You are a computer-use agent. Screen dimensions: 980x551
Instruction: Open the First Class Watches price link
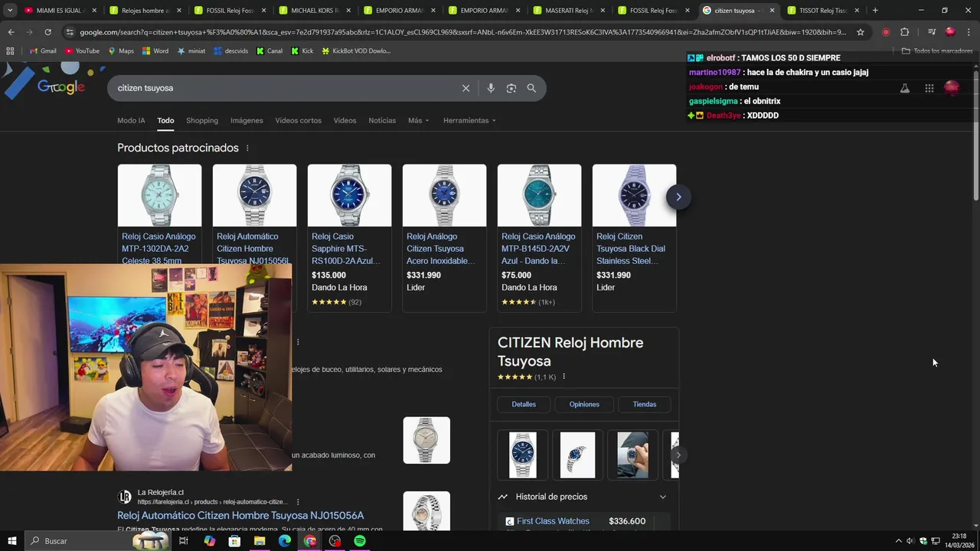(553, 521)
